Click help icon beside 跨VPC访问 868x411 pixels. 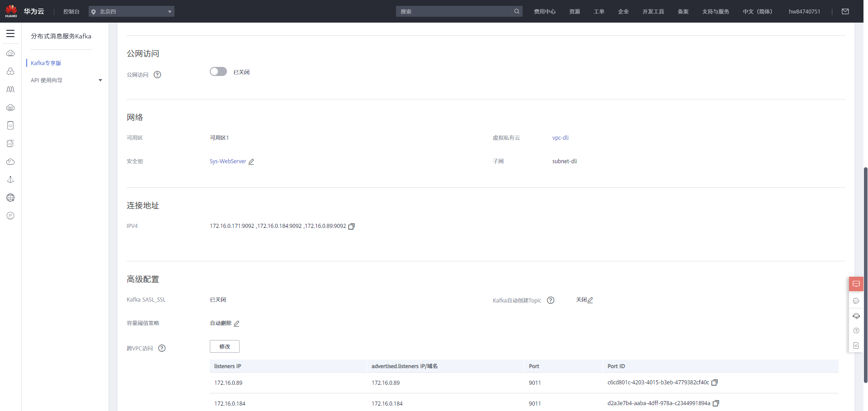point(162,348)
